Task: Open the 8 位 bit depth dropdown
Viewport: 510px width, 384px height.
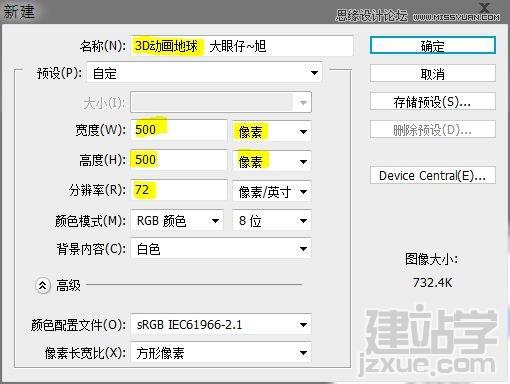Action: click(272, 220)
